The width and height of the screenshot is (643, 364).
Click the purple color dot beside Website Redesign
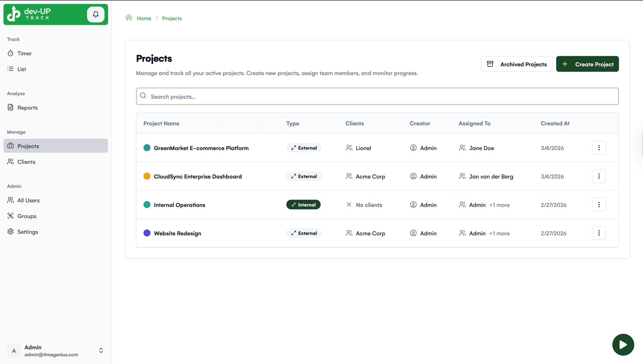(147, 233)
